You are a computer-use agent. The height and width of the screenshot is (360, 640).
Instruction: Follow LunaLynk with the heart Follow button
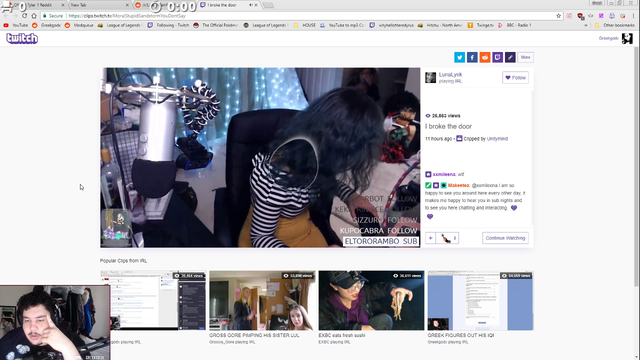click(516, 78)
